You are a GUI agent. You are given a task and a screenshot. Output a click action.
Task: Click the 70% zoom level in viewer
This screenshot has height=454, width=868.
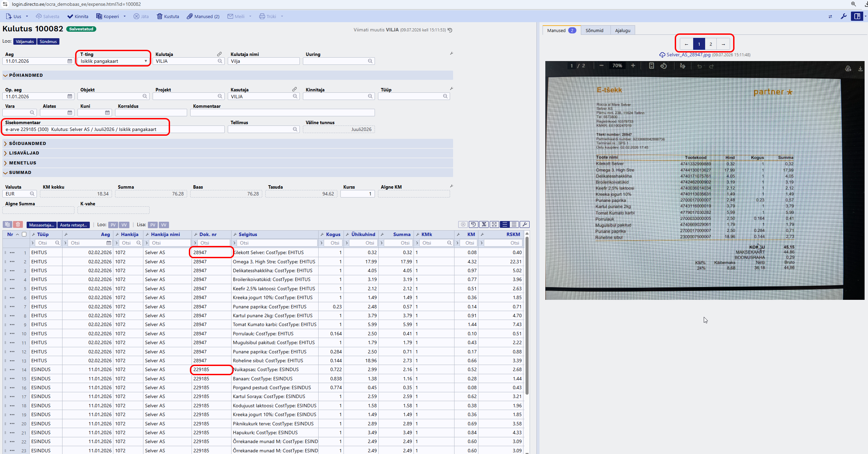tap(617, 65)
